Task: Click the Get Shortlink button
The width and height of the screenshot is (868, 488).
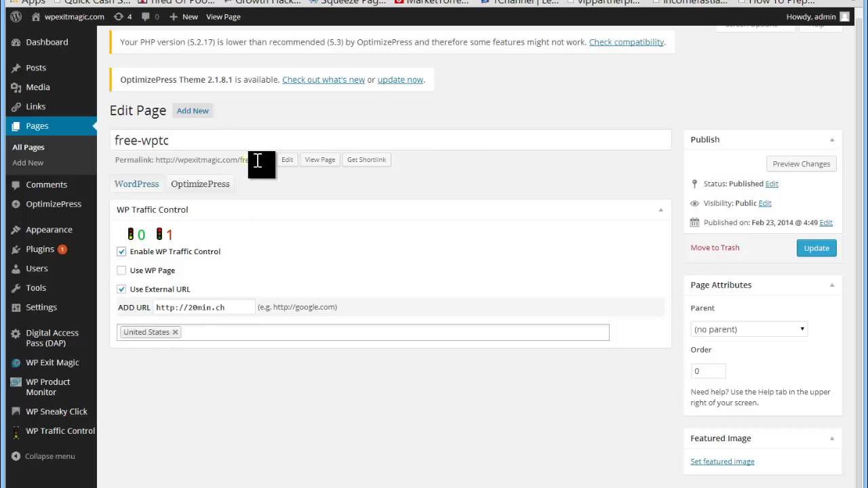Action: click(x=366, y=160)
